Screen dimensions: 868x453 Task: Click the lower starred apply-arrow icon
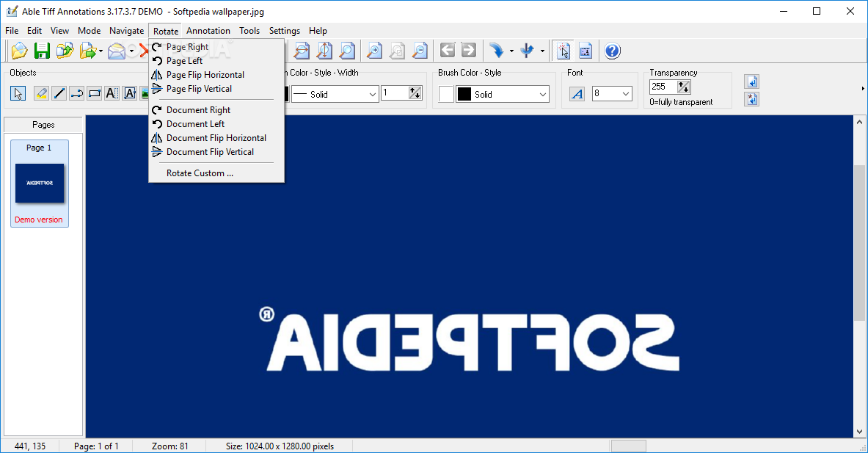752,99
